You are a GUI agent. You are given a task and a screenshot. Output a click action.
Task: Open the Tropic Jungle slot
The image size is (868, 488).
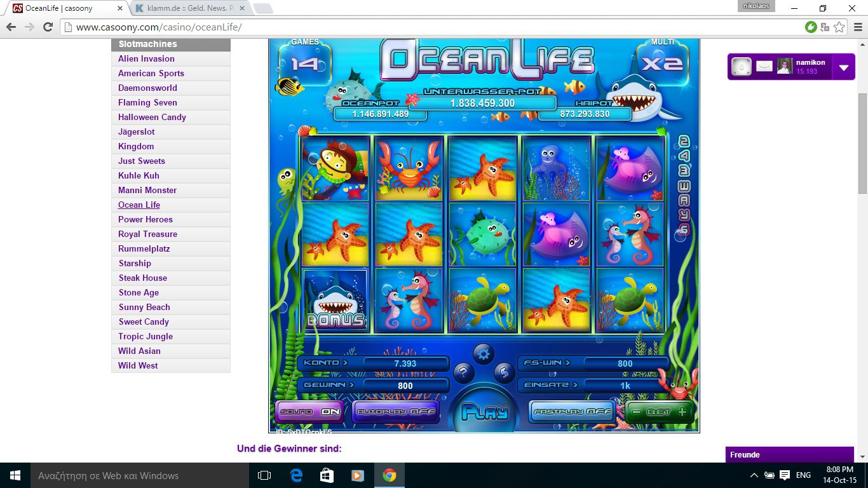[x=171, y=336]
